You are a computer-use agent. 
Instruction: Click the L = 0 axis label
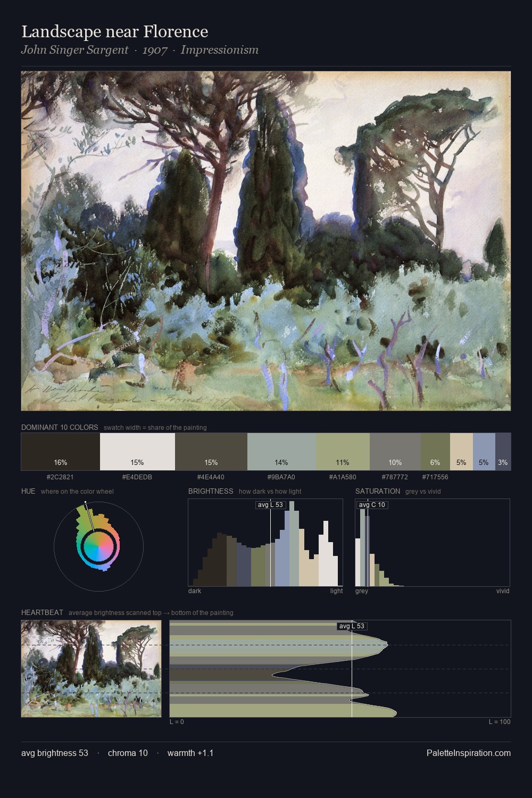coord(177,722)
